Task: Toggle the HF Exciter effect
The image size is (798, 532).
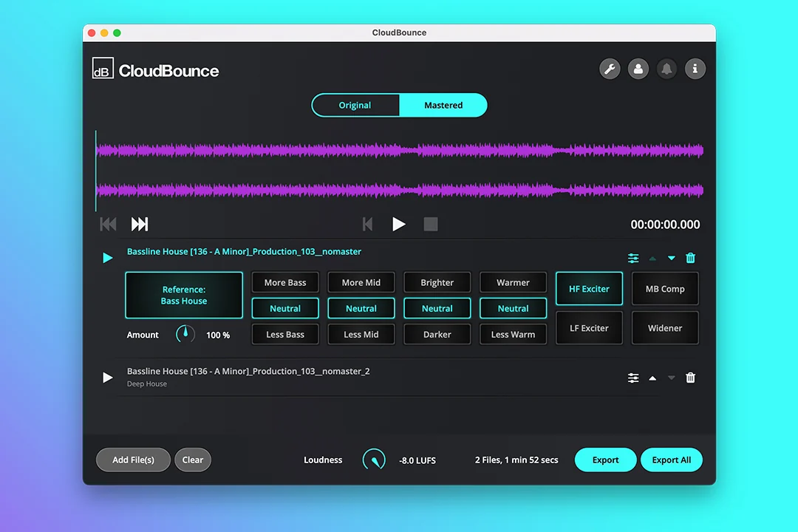Action: tap(589, 289)
